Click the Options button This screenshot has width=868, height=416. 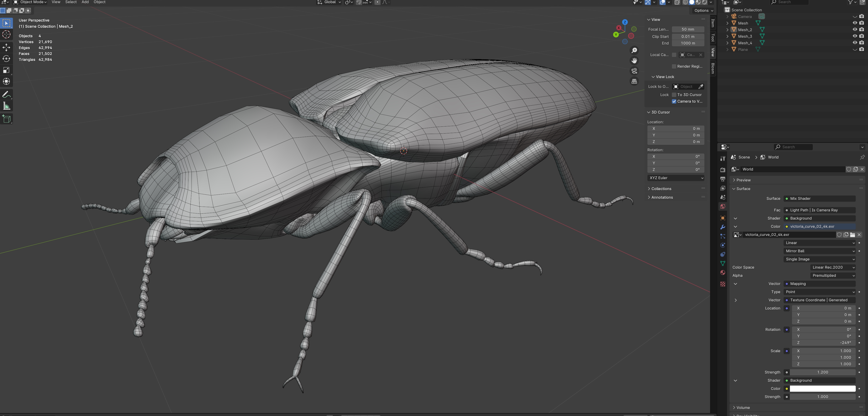tap(703, 10)
